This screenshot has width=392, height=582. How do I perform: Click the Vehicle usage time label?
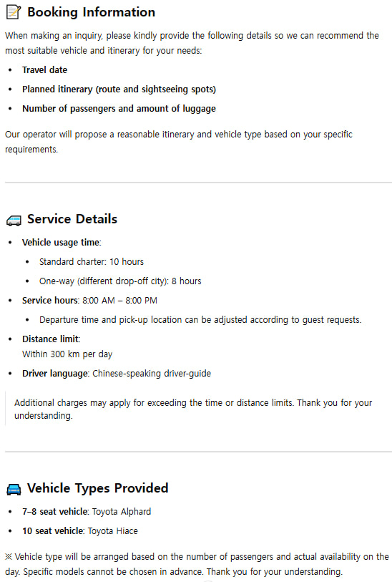coord(62,243)
